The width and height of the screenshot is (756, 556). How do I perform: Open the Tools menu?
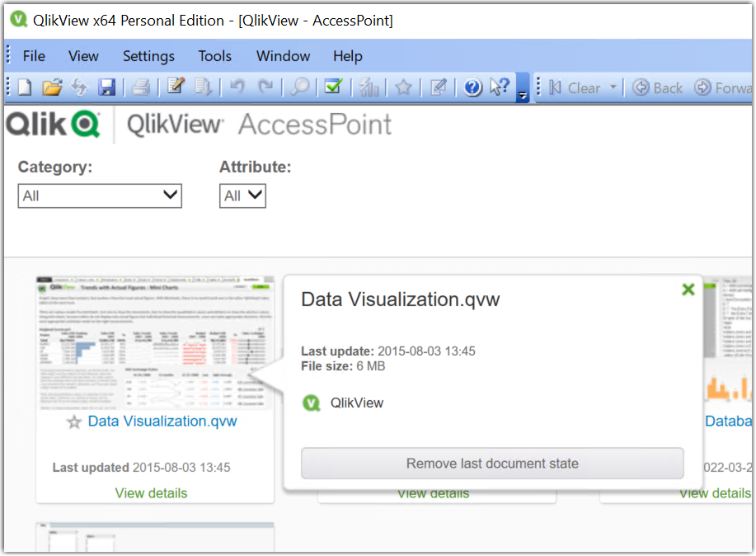[x=214, y=56]
